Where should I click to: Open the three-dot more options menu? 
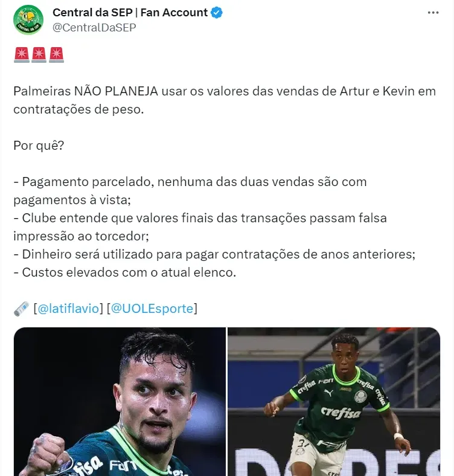click(433, 13)
